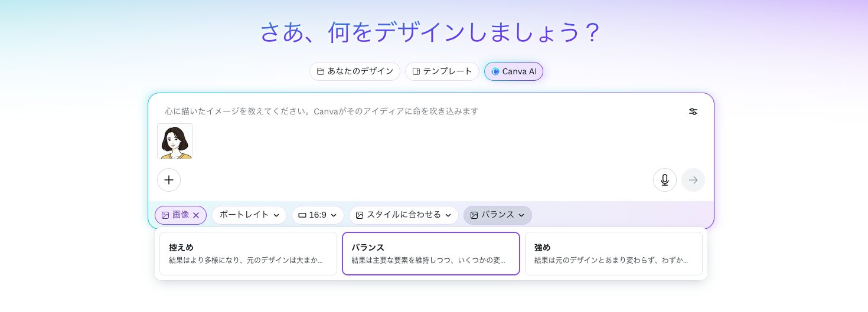The width and height of the screenshot is (868, 312).
Task: Click the plus add button
Action: tap(169, 180)
